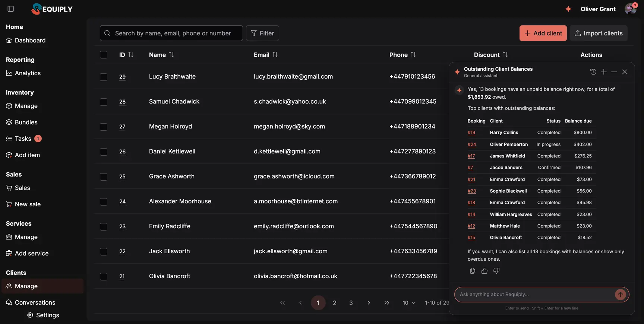The width and height of the screenshot is (644, 324).
Task: Give thumbs up to assistant response
Action: coord(484,271)
